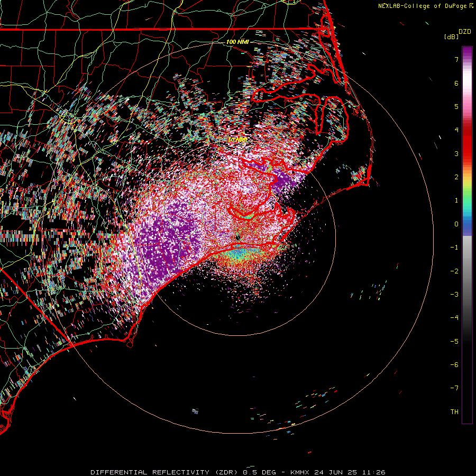The image size is (476, 476).
Task: Click the DZD product label above the scale
Action: (465, 32)
